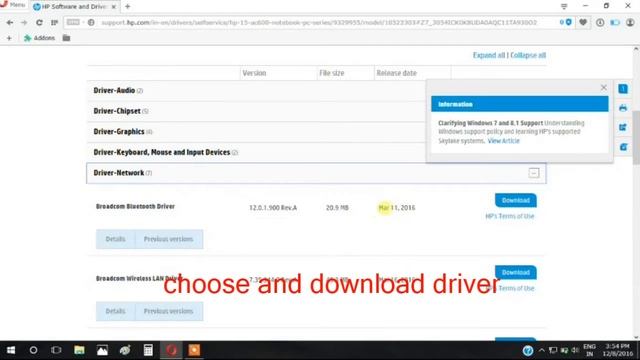
Task: Select the File size column header
Action: [x=331, y=73]
